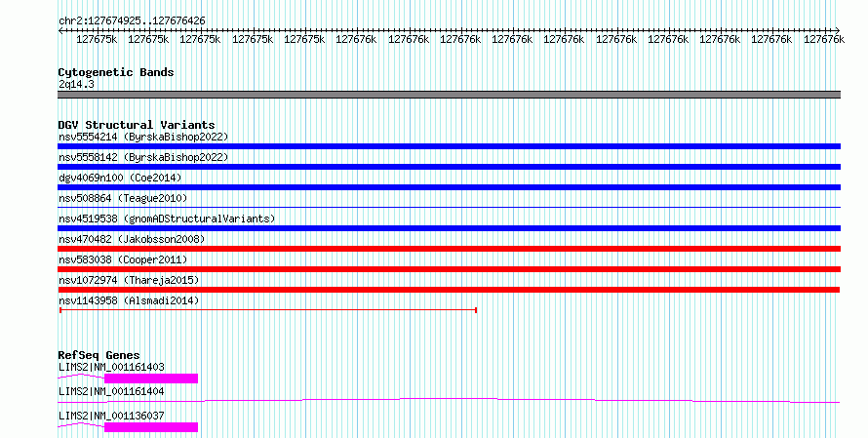Select the red bar under nsv470482

coord(449,249)
